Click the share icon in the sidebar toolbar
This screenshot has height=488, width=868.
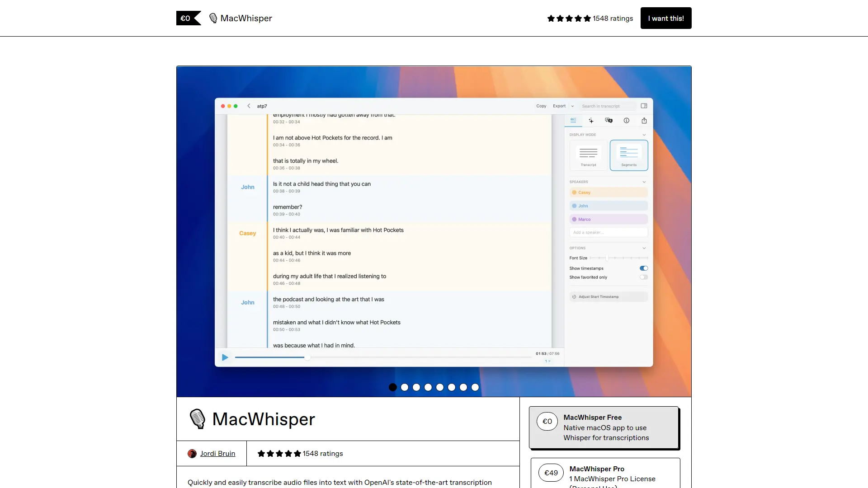point(644,121)
